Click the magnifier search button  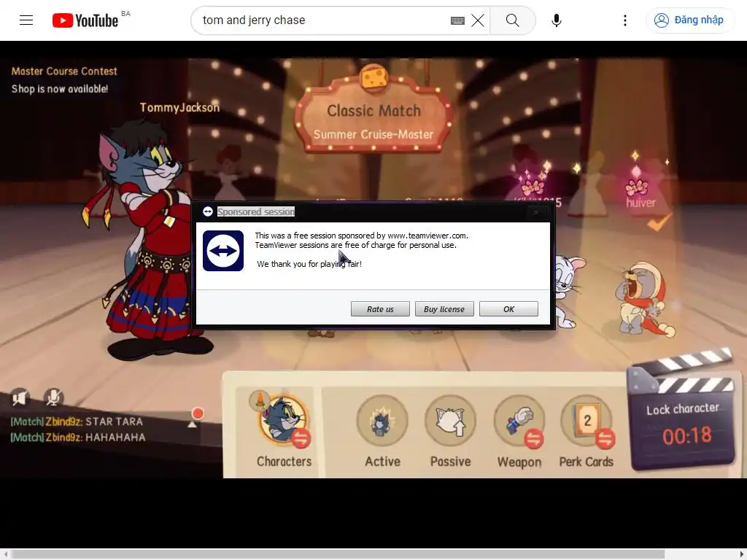click(x=513, y=20)
